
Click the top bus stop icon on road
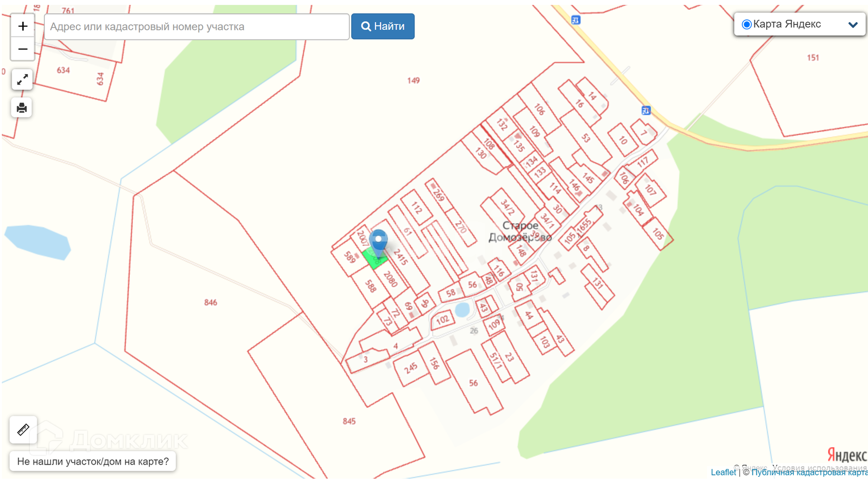tap(576, 20)
